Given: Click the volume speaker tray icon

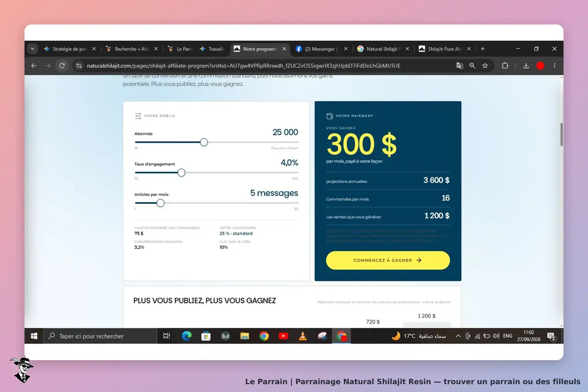Looking at the screenshot, I should point(496,336).
